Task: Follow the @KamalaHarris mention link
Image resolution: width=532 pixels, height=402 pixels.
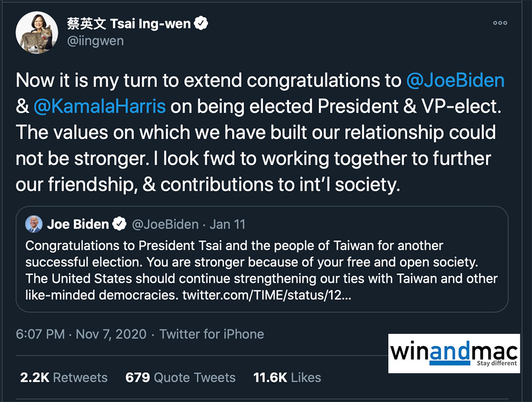Action: (99, 106)
